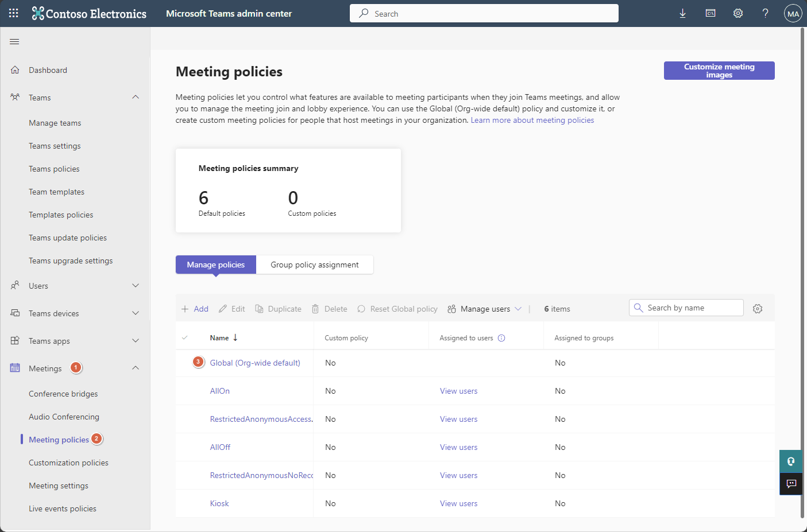This screenshot has width=807, height=532.
Task: Open the feedback chat widget
Action: click(x=791, y=484)
